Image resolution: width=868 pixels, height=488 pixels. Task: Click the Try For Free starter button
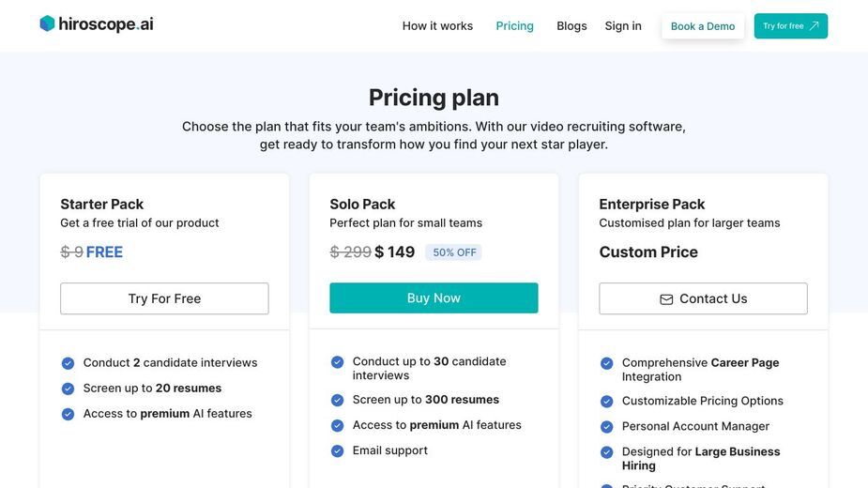click(x=164, y=298)
